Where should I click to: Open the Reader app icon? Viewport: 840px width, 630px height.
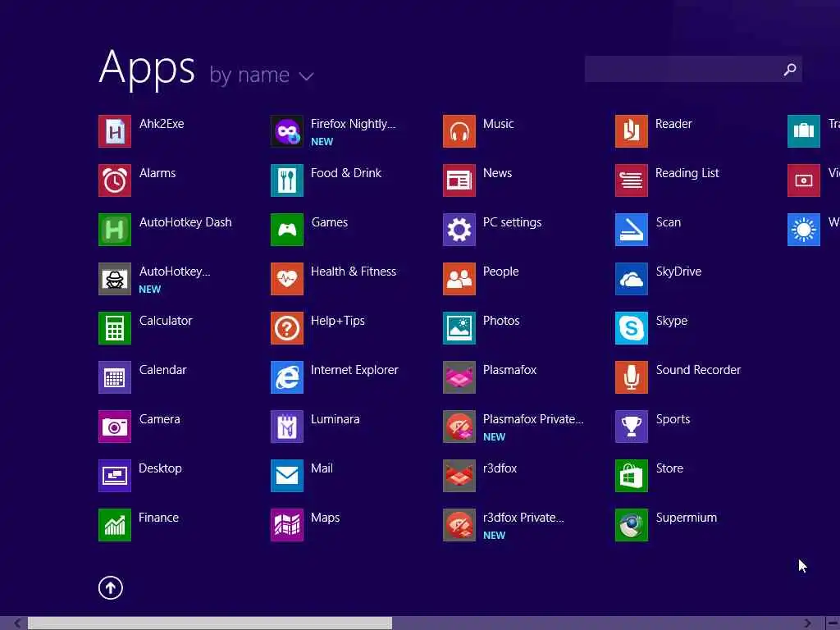pyautogui.click(x=632, y=131)
